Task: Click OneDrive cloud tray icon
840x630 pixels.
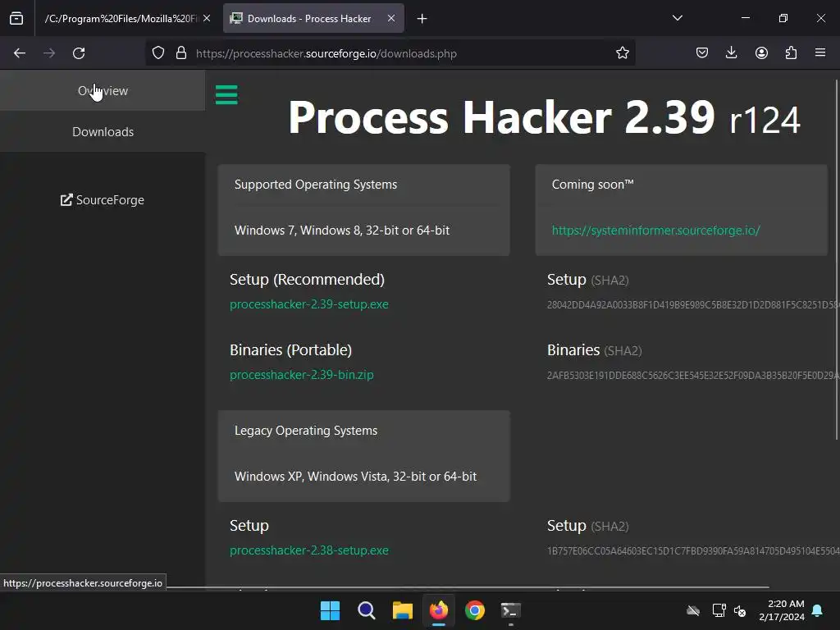Action: pyautogui.click(x=693, y=610)
